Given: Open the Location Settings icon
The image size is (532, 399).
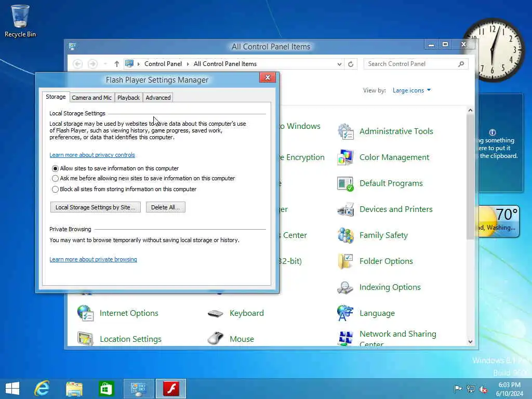Looking at the screenshot, I should coord(85,339).
